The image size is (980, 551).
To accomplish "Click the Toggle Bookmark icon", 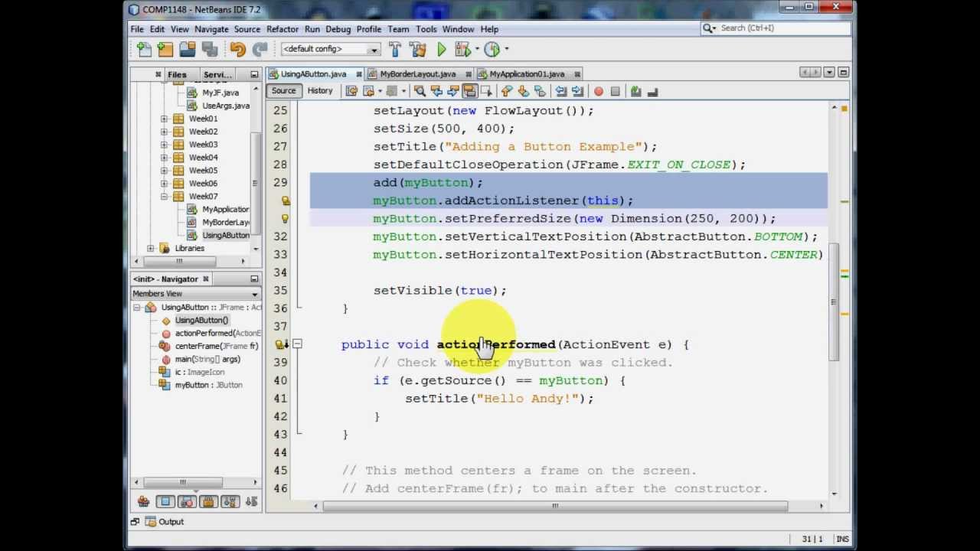I will point(540,92).
